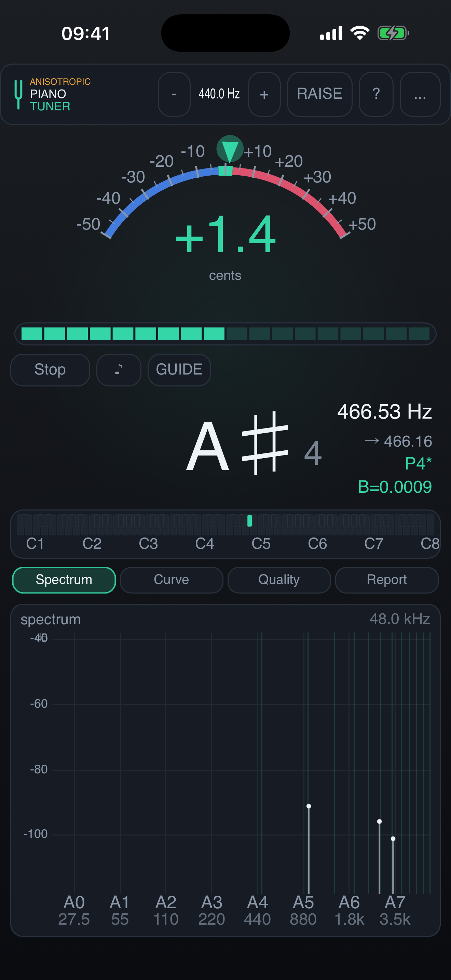Open the Report tab
451x980 pixels.
pyautogui.click(x=387, y=580)
